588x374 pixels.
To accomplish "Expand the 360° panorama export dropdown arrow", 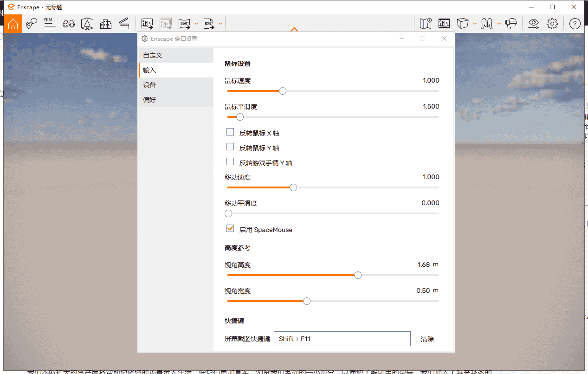I will (196, 24).
